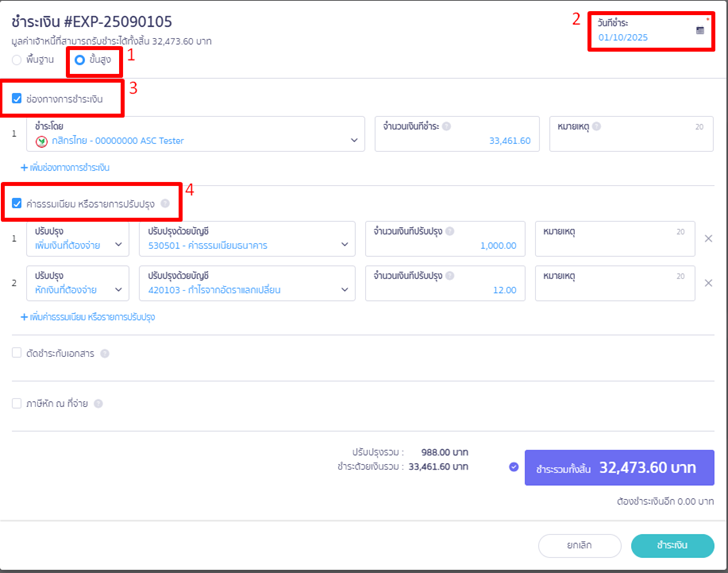The width and height of the screenshot is (728, 573).
Task: Delete adjustment row 2 using the X icon
Action: [x=709, y=283]
